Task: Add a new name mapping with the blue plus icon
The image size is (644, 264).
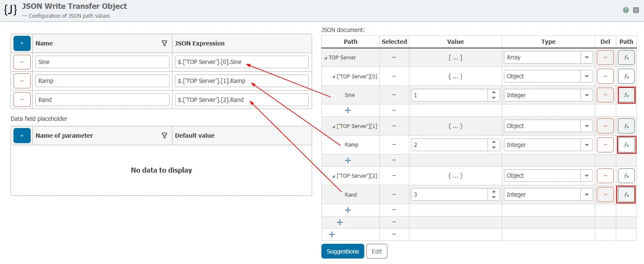Action: (22, 43)
